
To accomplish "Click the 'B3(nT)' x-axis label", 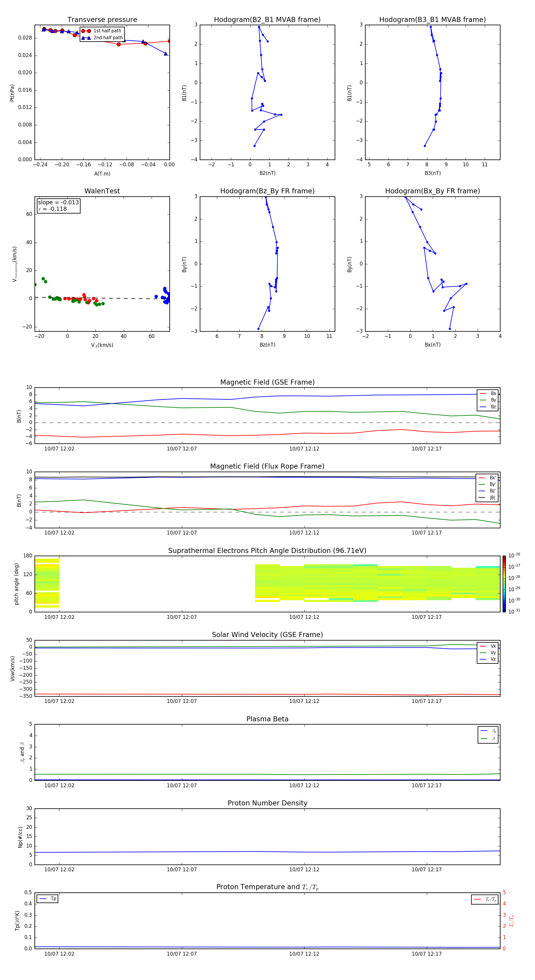I will click(x=432, y=173).
